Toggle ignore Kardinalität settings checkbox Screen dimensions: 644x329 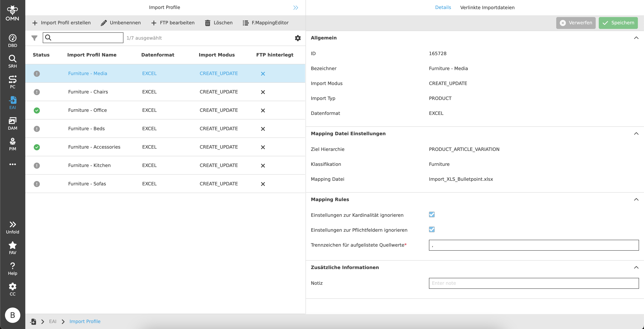432,215
